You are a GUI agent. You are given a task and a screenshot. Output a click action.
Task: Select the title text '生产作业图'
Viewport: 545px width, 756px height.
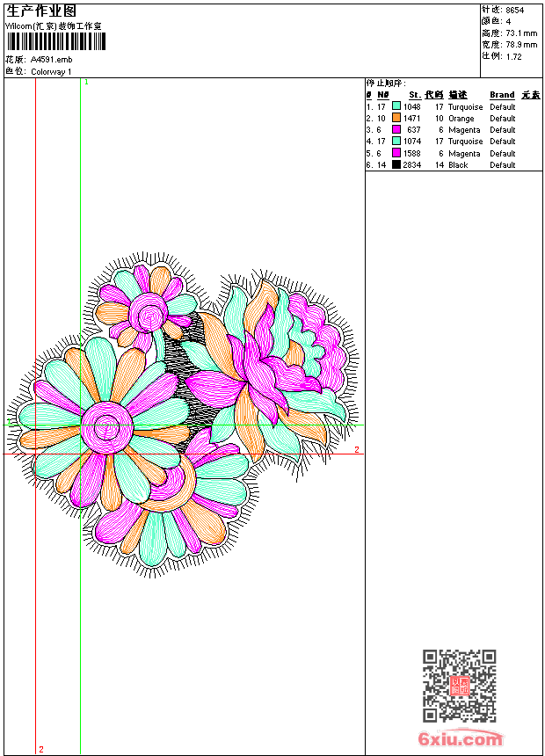41,11
